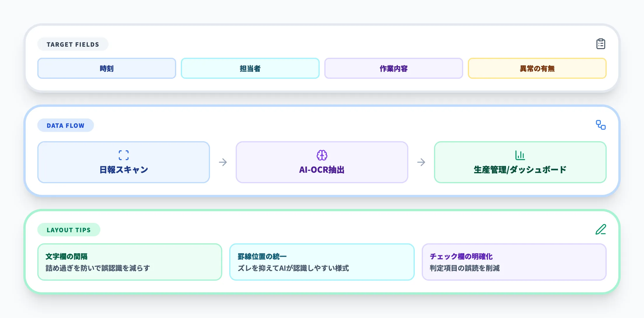The width and height of the screenshot is (644, 318).
Task: Click the arrow between 日報スキャン and AI-OCR抽出
Action: click(x=223, y=162)
